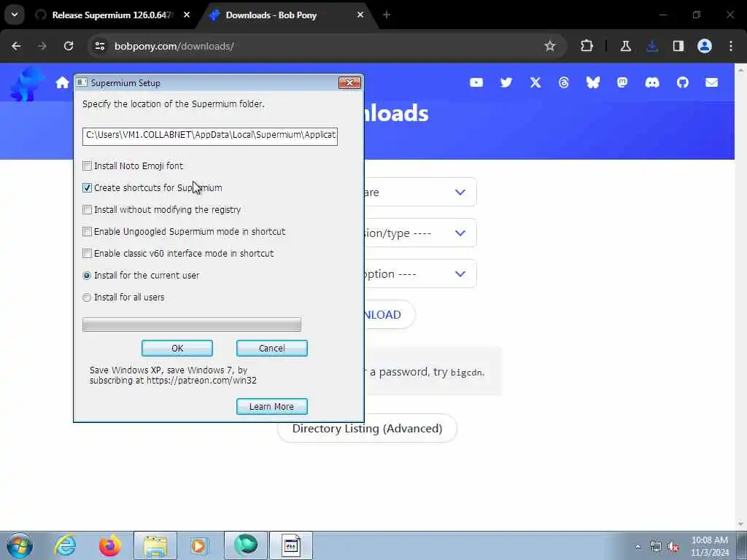Close the Release Supermium tab
The height and width of the screenshot is (560, 747).
tap(187, 15)
